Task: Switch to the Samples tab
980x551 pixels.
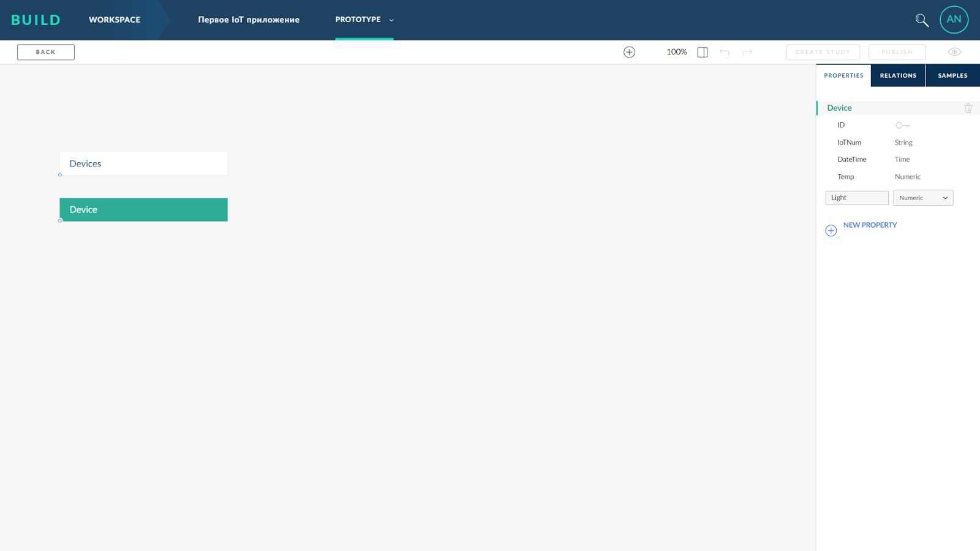Action: tap(952, 75)
